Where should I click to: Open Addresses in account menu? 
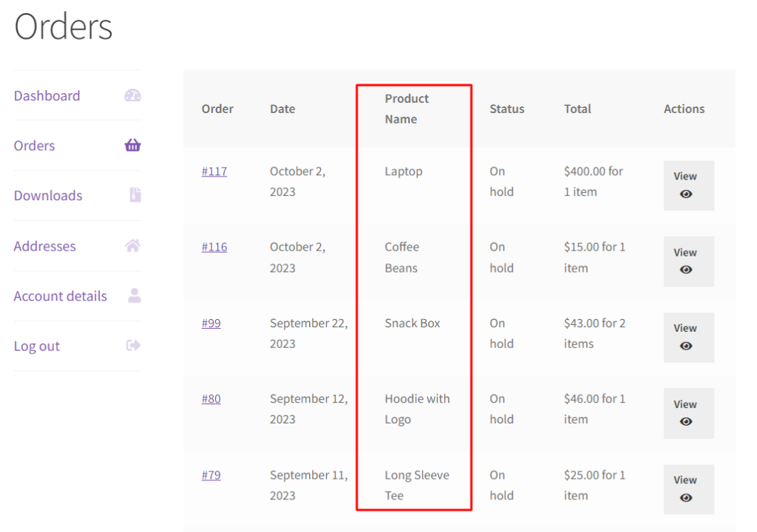[44, 246]
